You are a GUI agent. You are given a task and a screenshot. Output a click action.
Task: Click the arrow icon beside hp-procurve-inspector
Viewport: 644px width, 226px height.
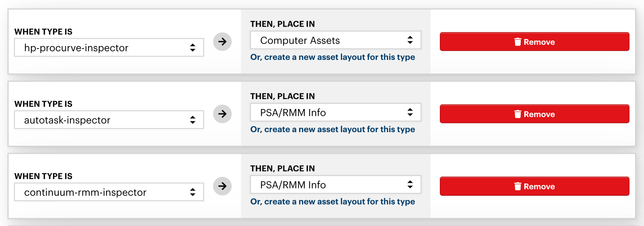[222, 42]
